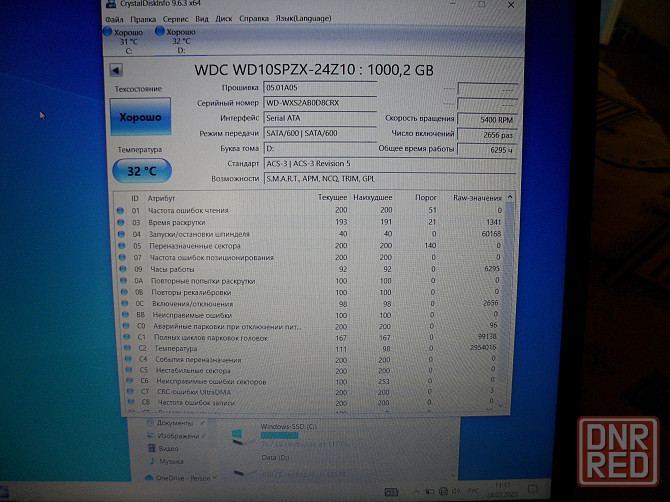Open the Справка menu
670x502 pixels.
click(254, 19)
